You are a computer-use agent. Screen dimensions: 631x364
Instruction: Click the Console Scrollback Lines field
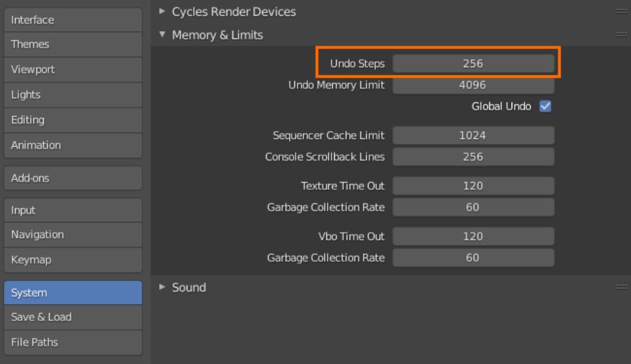(473, 157)
